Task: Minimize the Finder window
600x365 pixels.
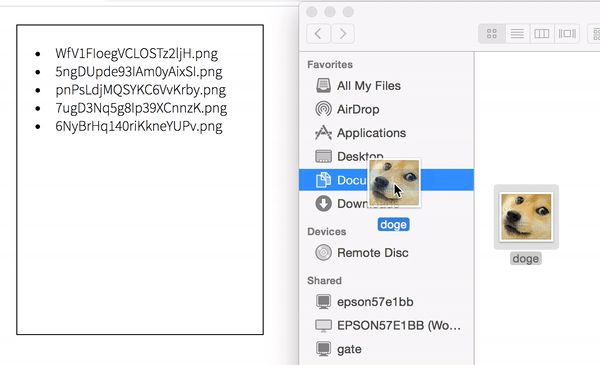Action: [x=330, y=12]
